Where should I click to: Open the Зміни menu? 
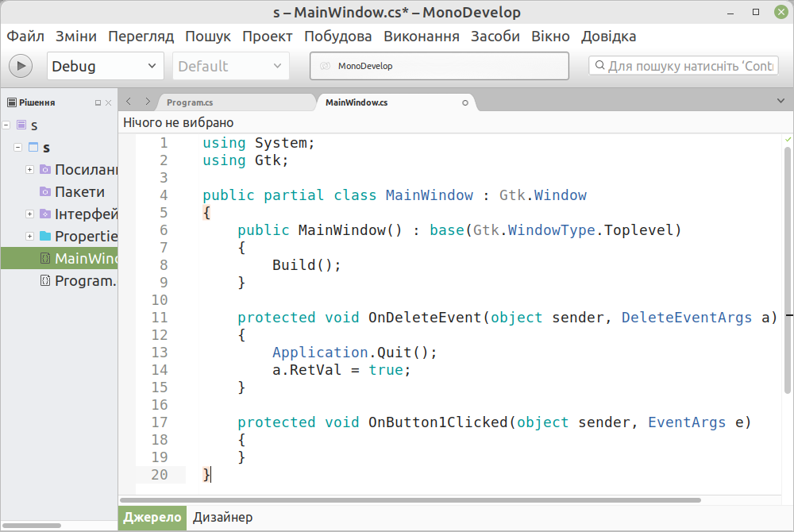click(x=76, y=37)
